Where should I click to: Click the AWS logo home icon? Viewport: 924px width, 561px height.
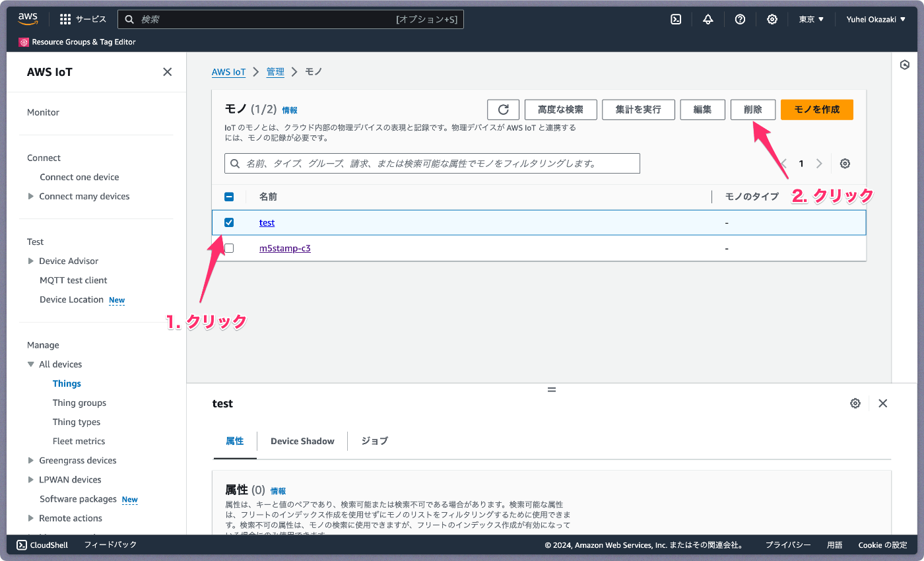pos(28,19)
